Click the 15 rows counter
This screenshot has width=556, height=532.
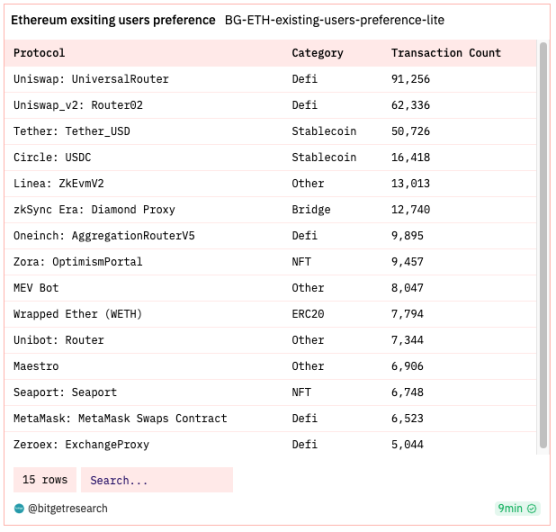tap(45, 480)
